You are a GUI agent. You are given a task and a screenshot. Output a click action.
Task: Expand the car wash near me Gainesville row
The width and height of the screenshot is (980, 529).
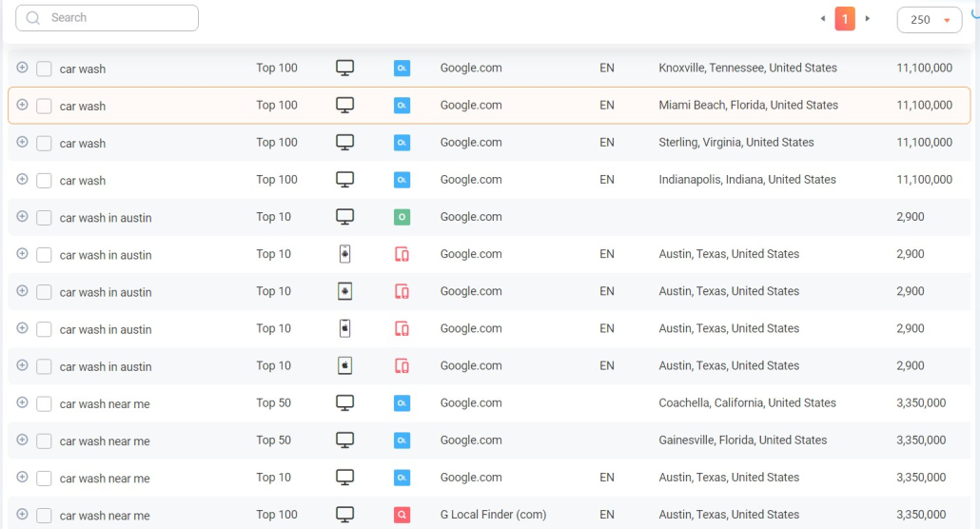pyautogui.click(x=22, y=440)
